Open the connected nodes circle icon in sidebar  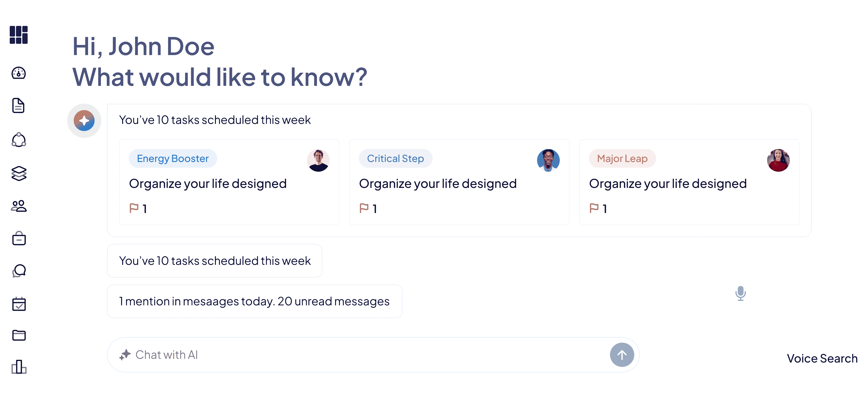click(19, 140)
